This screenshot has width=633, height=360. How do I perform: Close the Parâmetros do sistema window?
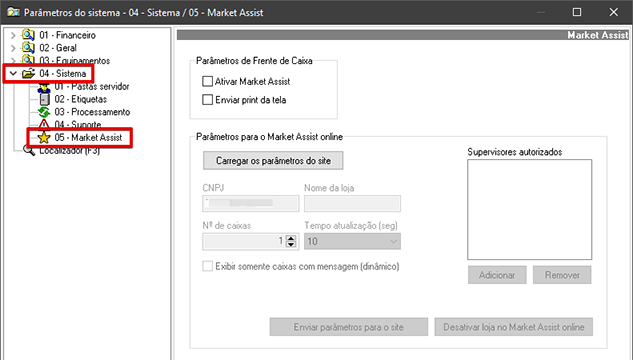(614, 12)
